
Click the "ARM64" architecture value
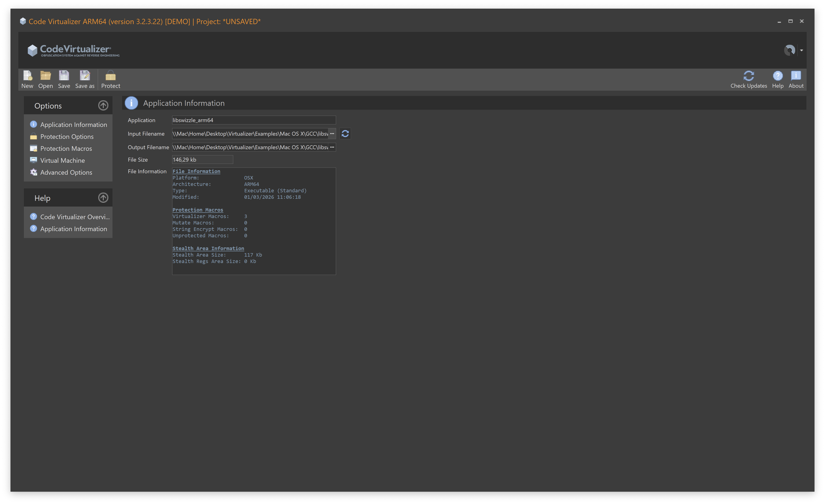(251, 184)
